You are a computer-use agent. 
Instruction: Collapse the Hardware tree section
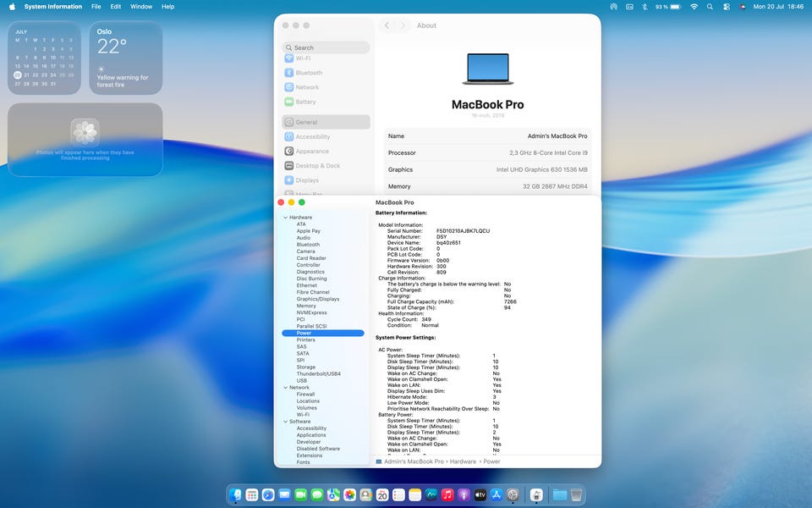pos(285,218)
